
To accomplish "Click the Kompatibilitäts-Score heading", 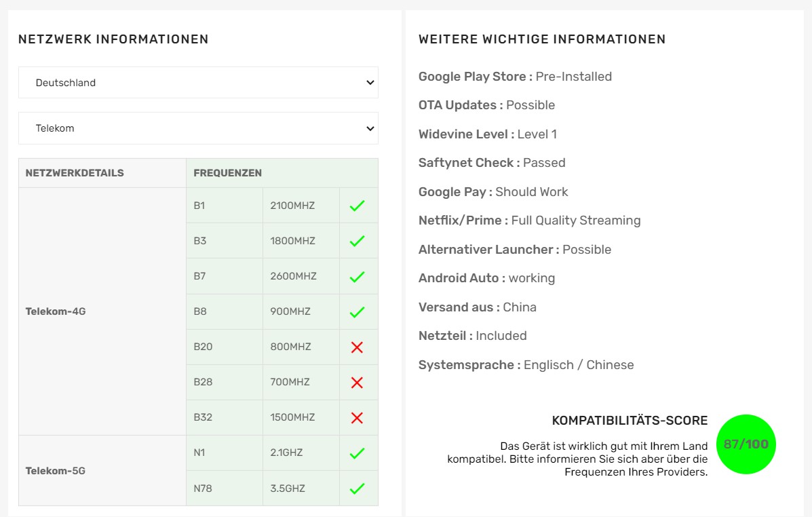I will tap(630, 421).
